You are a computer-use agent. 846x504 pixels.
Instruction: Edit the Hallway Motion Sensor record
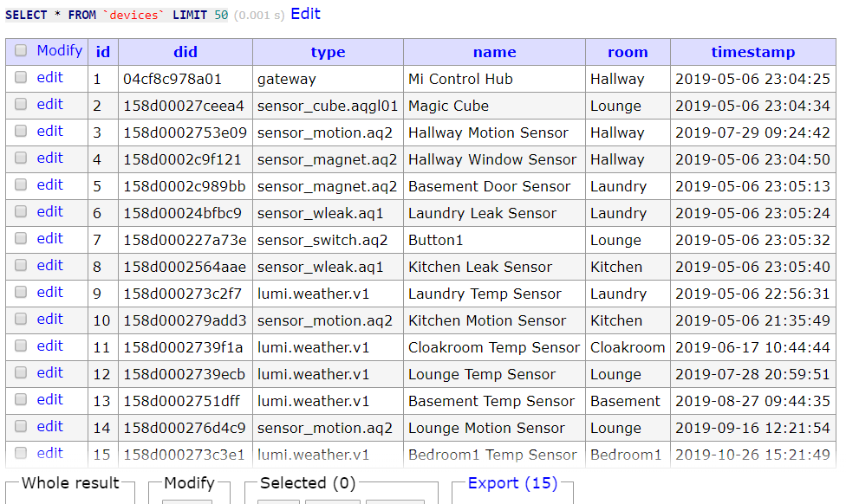coord(49,132)
